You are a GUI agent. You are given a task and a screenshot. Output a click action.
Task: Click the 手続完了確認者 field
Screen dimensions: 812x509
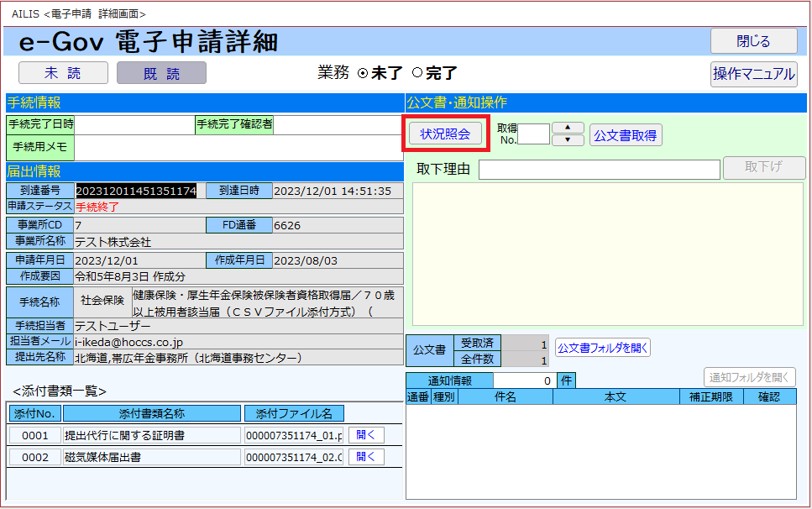[338, 124]
